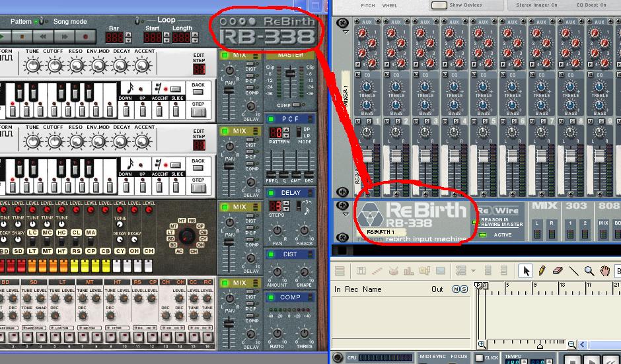Screen dimensions: 621x364
Task: Click Rewind button in ReBirth transport
Action: (44, 37)
